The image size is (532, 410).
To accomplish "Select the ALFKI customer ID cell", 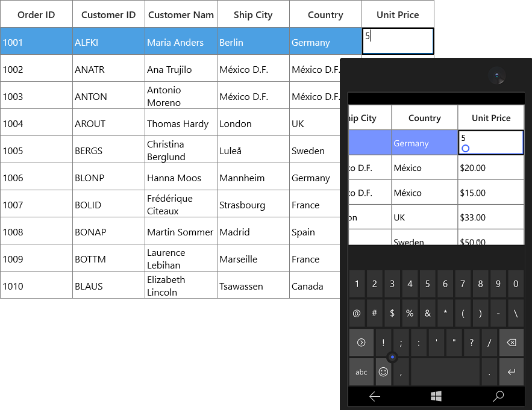I will 108,42.
